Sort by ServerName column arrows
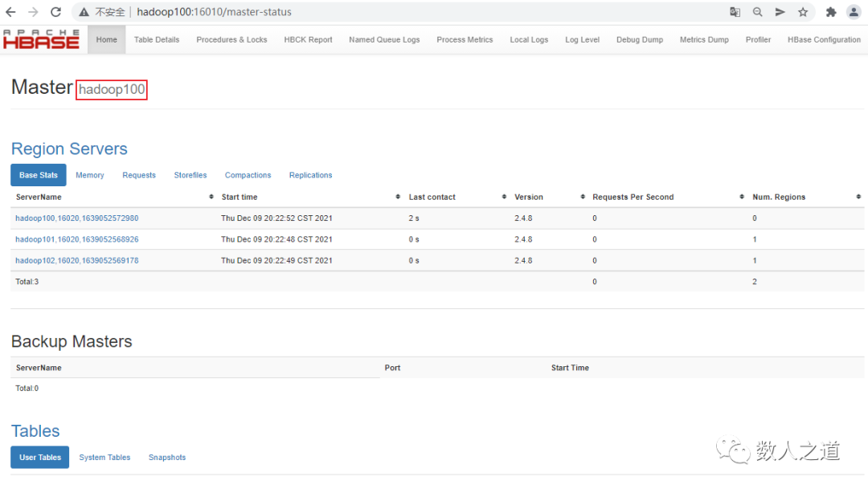The height and width of the screenshot is (489, 868). coord(211,197)
